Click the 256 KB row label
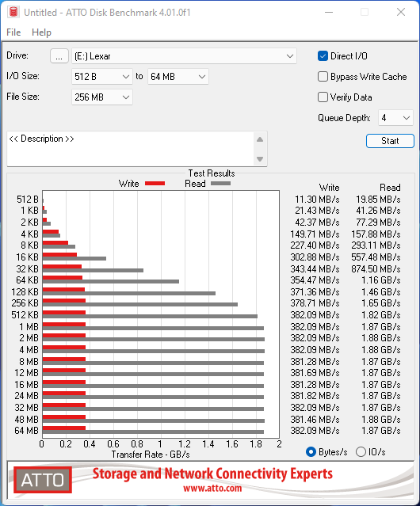420x506 pixels. pos(25,303)
